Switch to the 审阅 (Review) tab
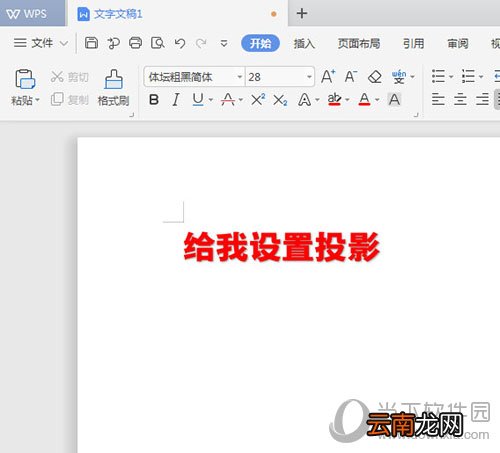Screen dimensions: 500x453 (x=458, y=43)
